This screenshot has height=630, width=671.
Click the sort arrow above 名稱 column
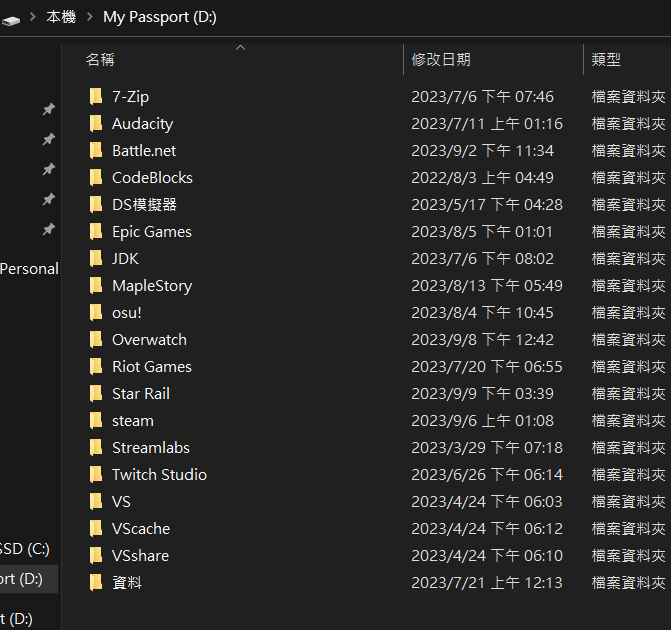coord(240,48)
